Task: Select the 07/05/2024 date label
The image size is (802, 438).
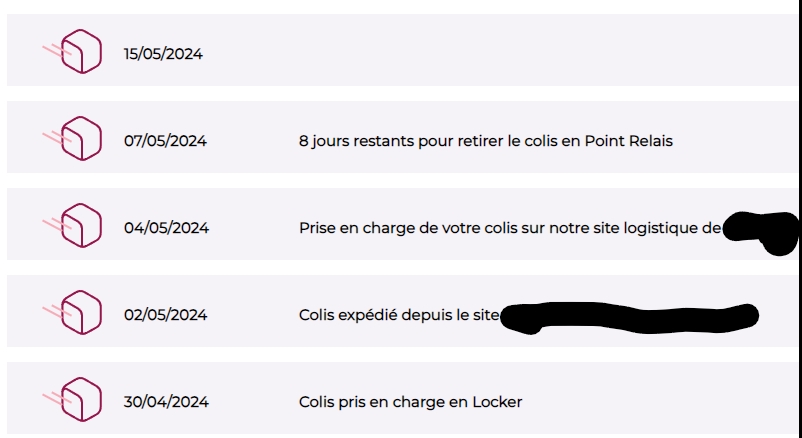Action: pos(165,141)
